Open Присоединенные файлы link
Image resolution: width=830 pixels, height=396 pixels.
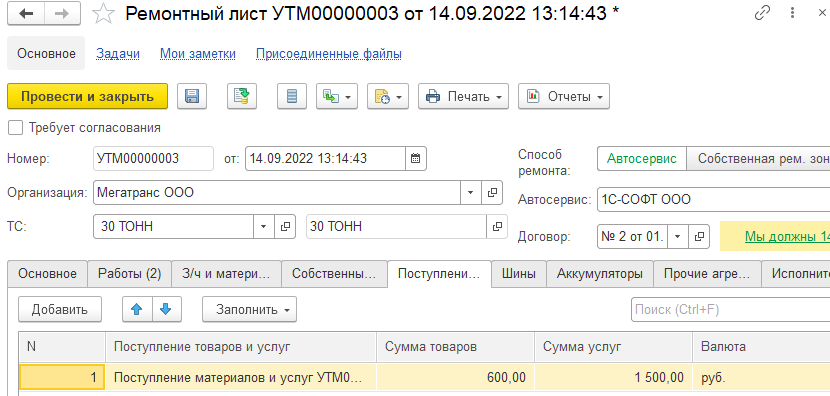(329, 53)
